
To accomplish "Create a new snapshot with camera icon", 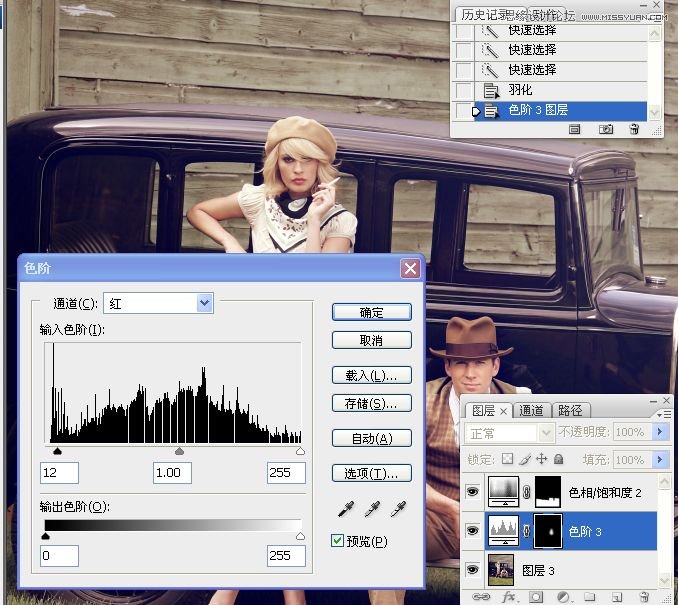I will (606, 129).
